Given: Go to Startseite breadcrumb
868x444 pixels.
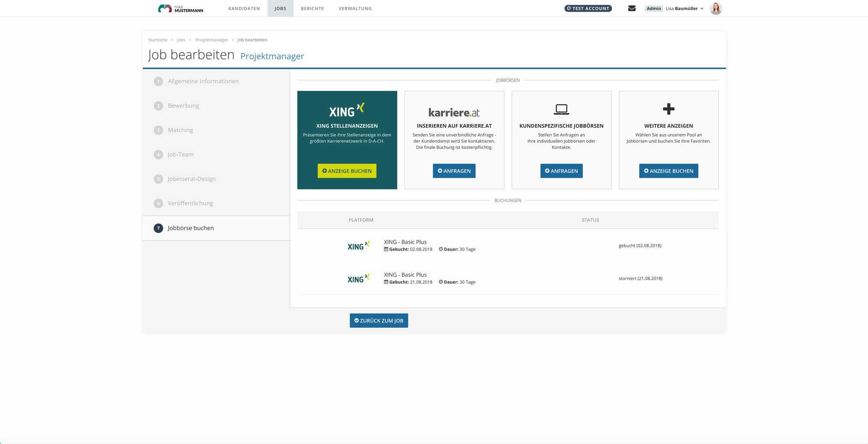Looking at the screenshot, I should [158, 40].
